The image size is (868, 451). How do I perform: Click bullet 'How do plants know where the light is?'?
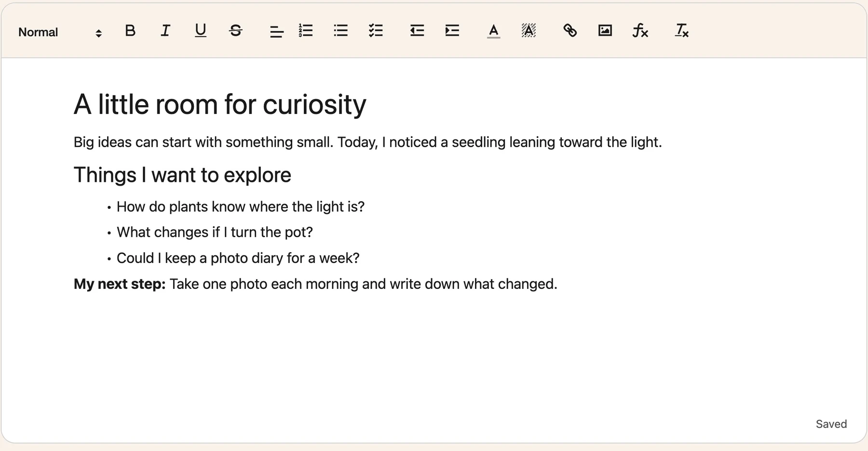tap(241, 207)
